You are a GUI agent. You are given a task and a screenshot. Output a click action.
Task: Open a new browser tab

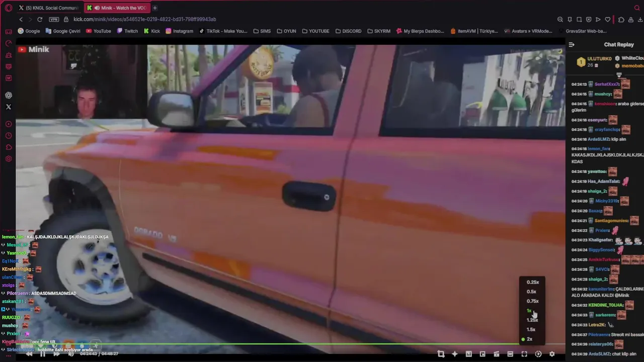click(155, 8)
